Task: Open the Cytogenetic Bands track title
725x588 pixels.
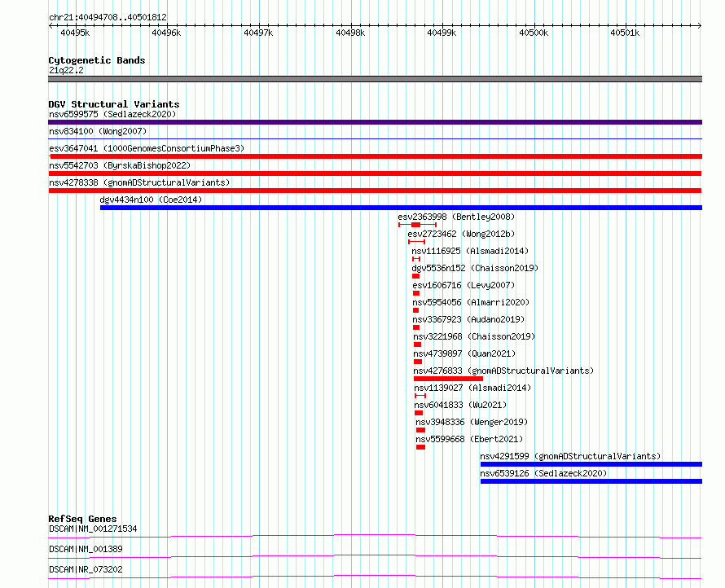Action: tap(97, 60)
